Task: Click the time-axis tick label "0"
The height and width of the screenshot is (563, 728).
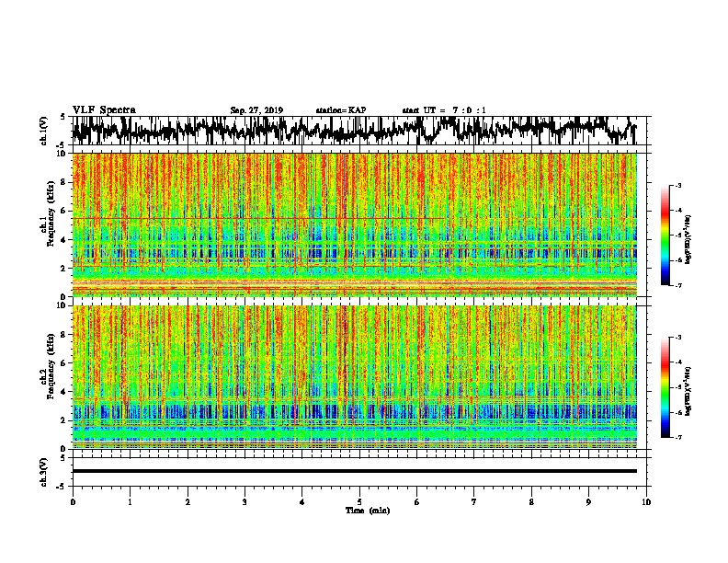Action: click(x=73, y=502)
